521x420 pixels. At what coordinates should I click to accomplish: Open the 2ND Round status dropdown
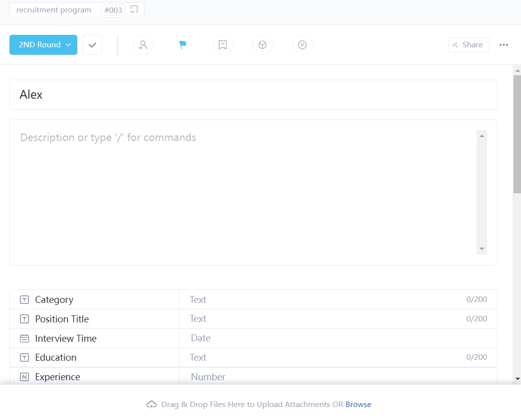43,45
